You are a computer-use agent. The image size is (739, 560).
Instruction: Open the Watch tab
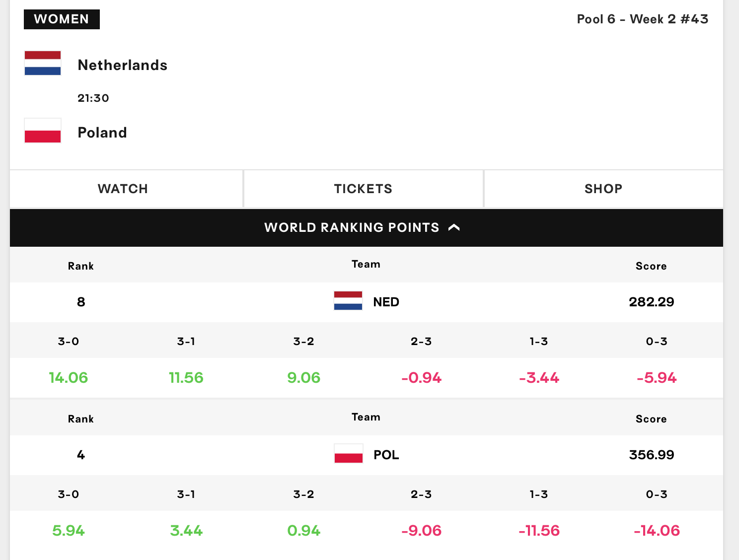tap(123, 189)
